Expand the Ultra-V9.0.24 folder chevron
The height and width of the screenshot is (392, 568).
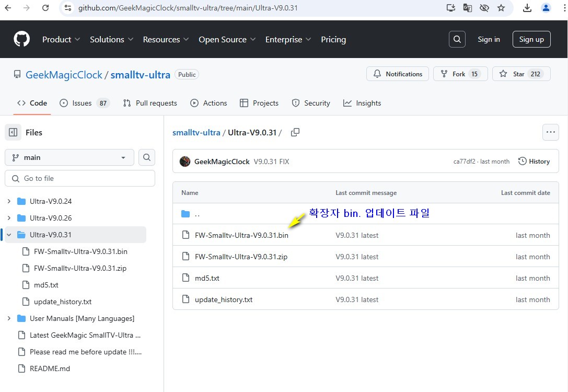coord(9,201)
